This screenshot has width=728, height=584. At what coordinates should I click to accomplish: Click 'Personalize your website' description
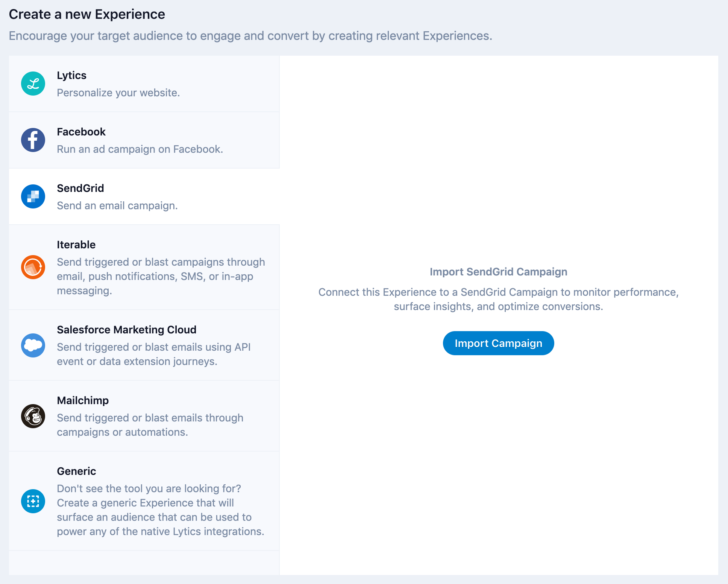[118, 93]
